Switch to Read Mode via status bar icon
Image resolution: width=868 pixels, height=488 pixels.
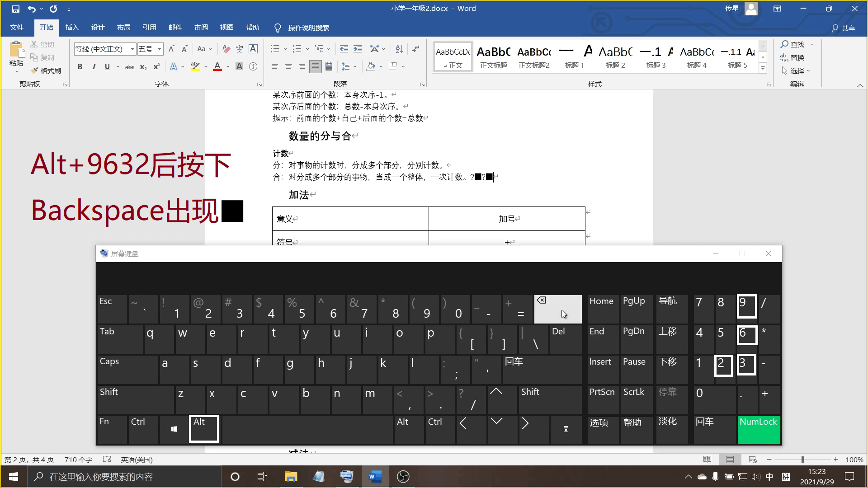(x=707, y=459)
